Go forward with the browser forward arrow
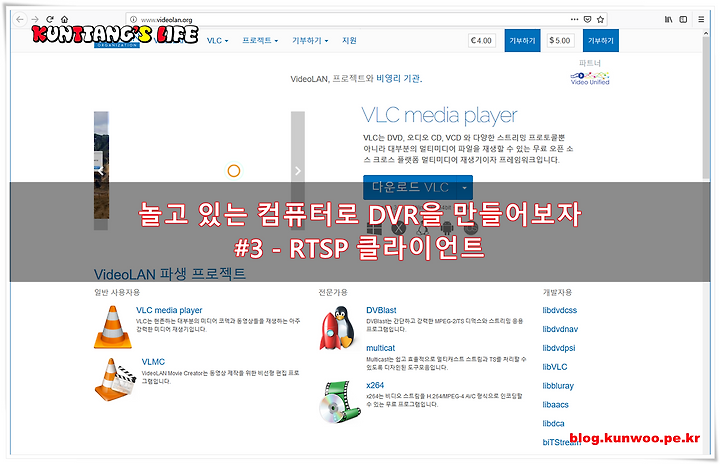720x464 pixels. click(35, 19)
